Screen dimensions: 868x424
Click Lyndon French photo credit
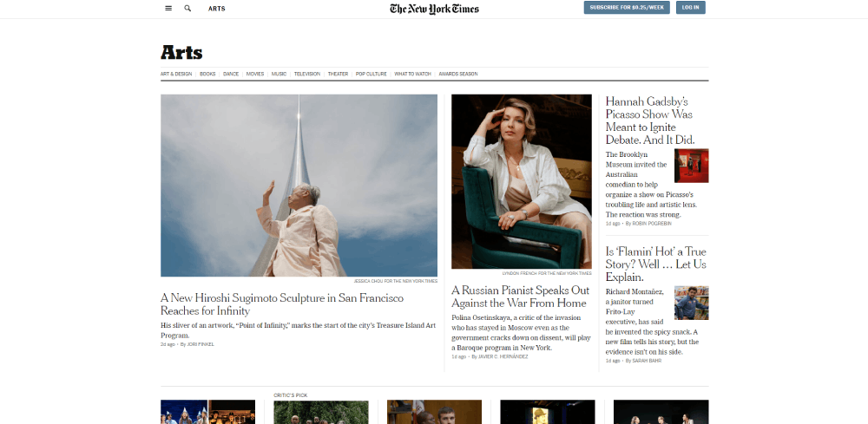coord(547,273)
